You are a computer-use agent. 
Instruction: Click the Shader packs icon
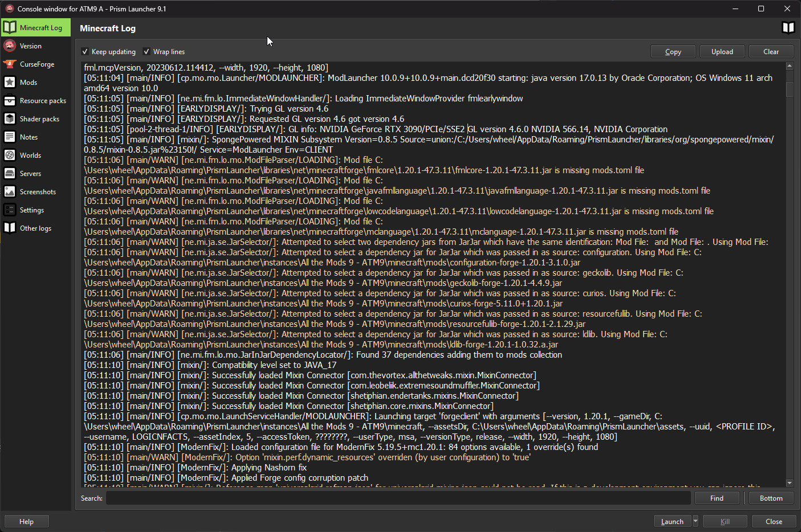point(10,118)
